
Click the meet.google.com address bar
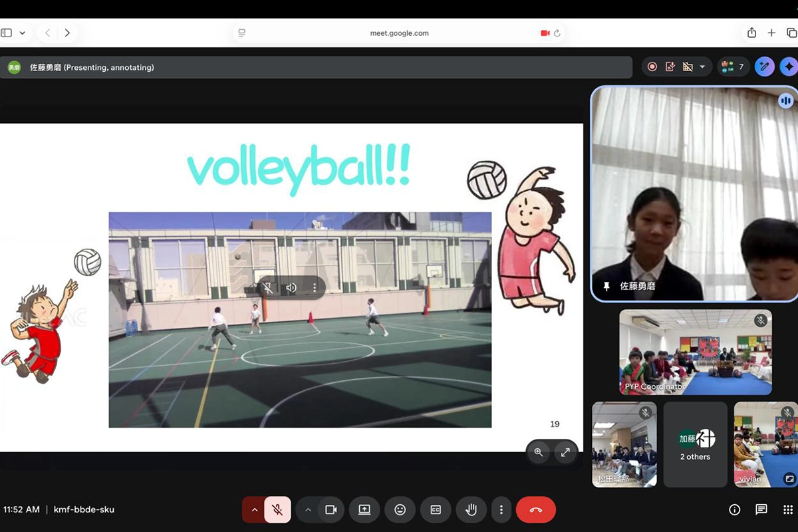pos(399,33)
